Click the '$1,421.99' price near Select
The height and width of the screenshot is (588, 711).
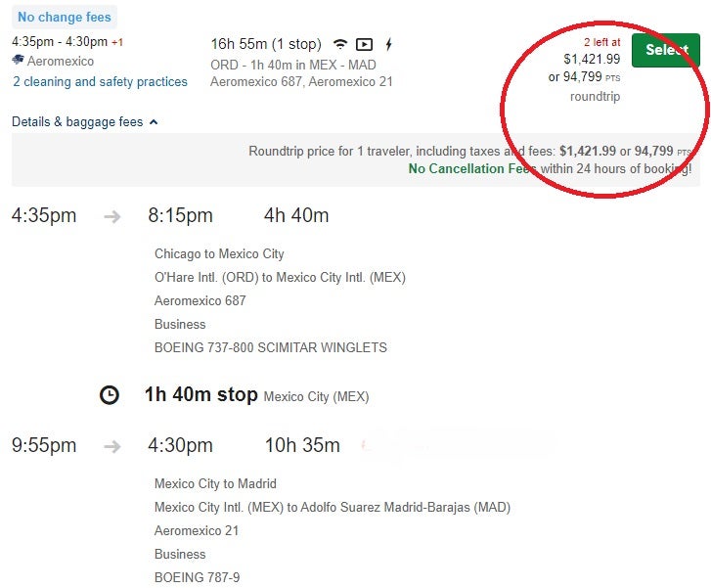coord(592,59)
